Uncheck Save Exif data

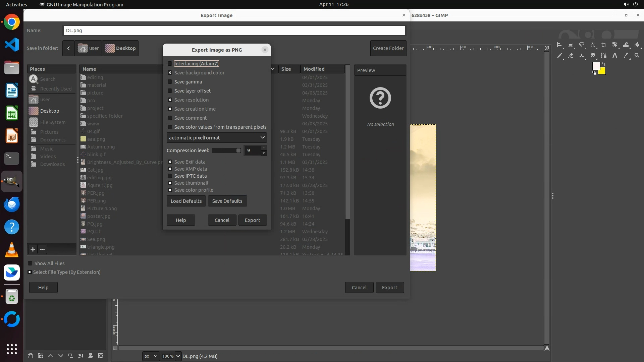tap(170, 162)
